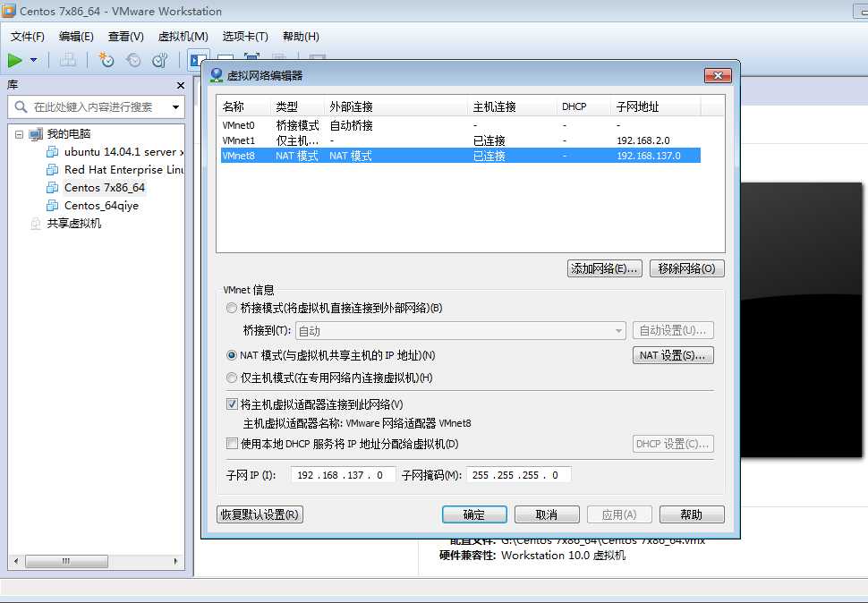Screen dimensions: 868x603
Task: Click the library horizontal scrollbar thumb
Action: pyautogui.click(x=66, y=561)
